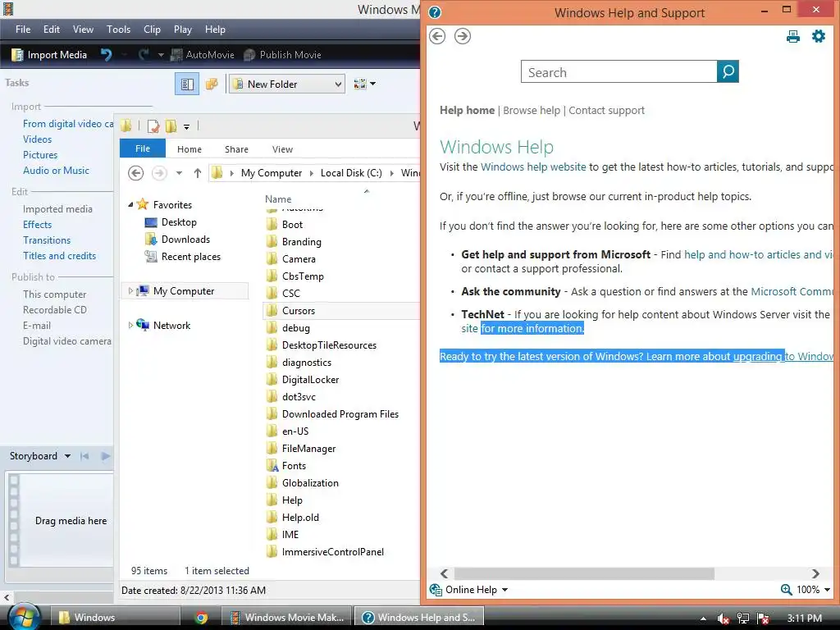Click the Help search input field

click(x=619, y=72)
